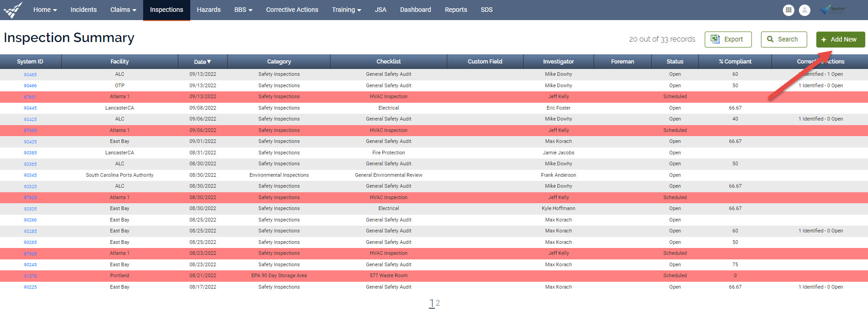Open the SDS menu item
This screenshot has height=311, width=868.
coord(486,10)
